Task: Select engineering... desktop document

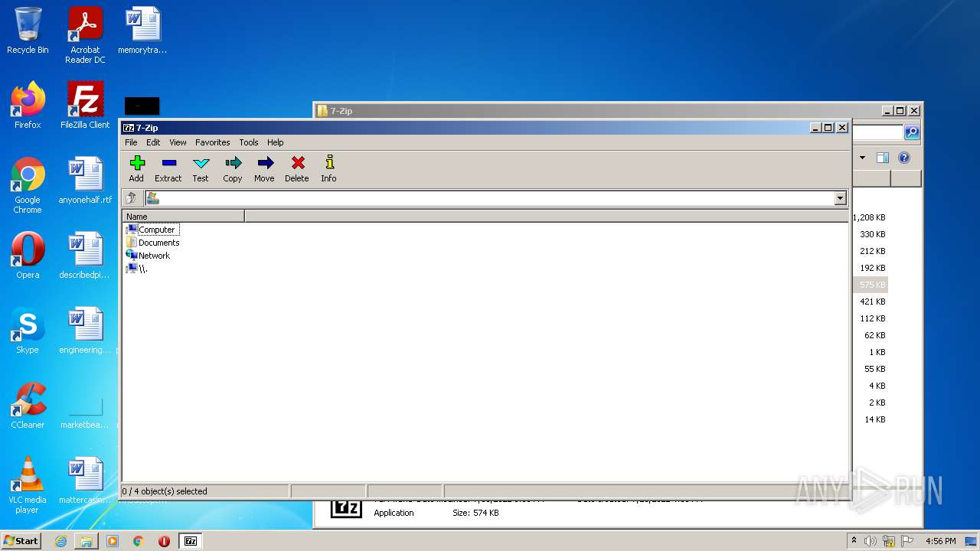Action: (x=85, y=331)
